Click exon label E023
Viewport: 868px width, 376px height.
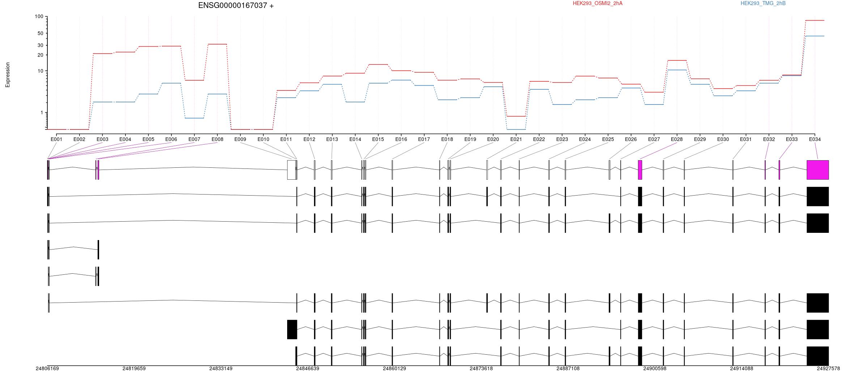click(x=562, y=139)
